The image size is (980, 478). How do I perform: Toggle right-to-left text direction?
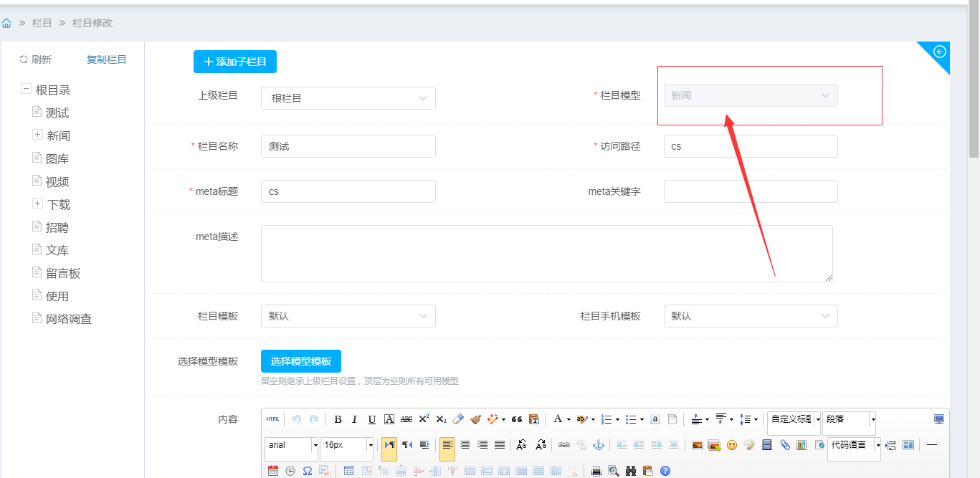pyautogui.click(x=407, y=445)
